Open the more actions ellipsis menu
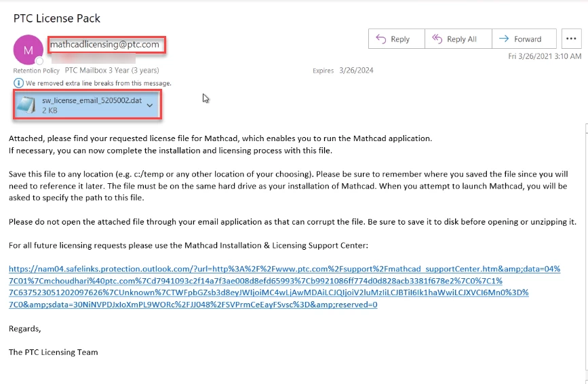588x384 pixels. click(571, 39)
